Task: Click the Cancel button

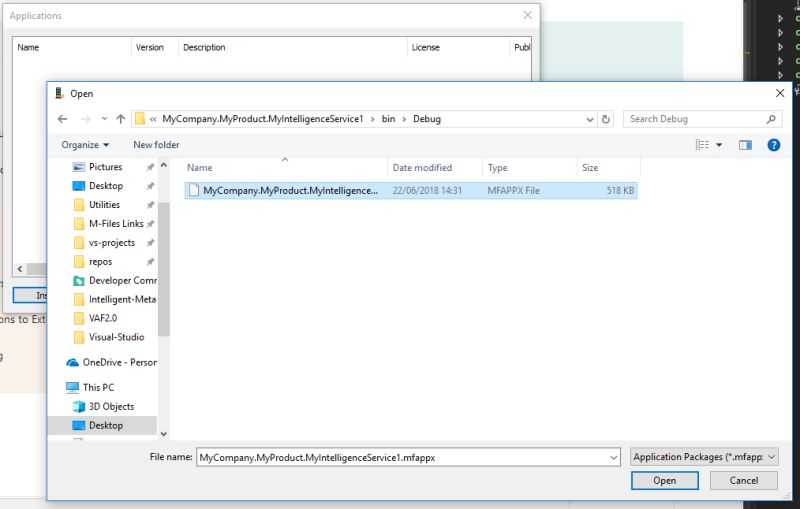Action: [743, 480]
